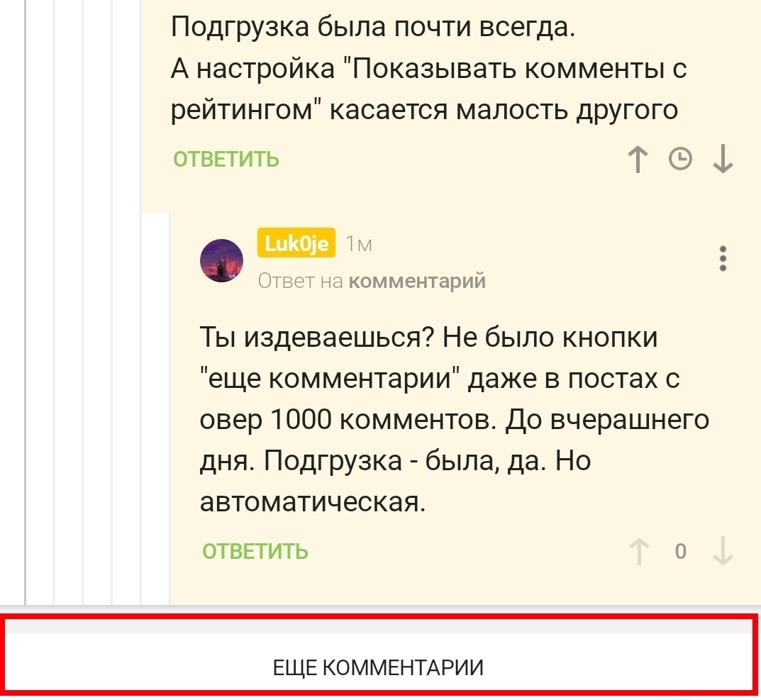Reply to Luk0je's comment with ОТВЕТИТЬ

click(255, 552)
